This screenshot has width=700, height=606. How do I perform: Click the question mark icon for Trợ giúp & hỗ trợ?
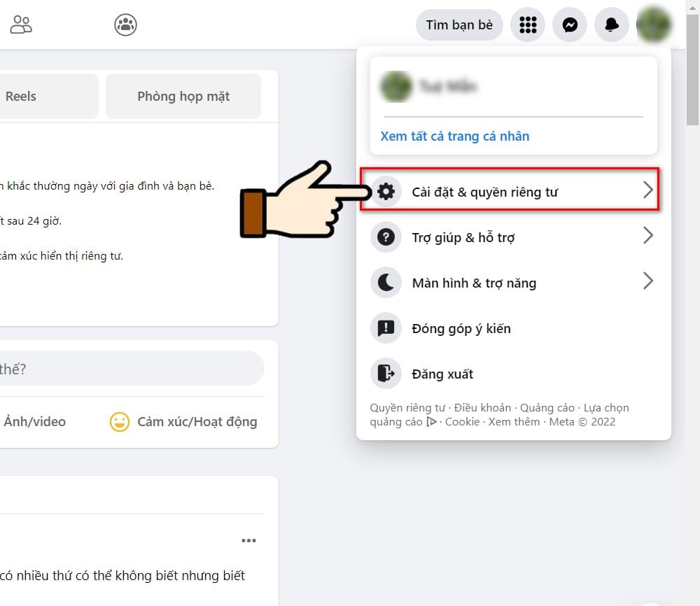tap(386, 237)
